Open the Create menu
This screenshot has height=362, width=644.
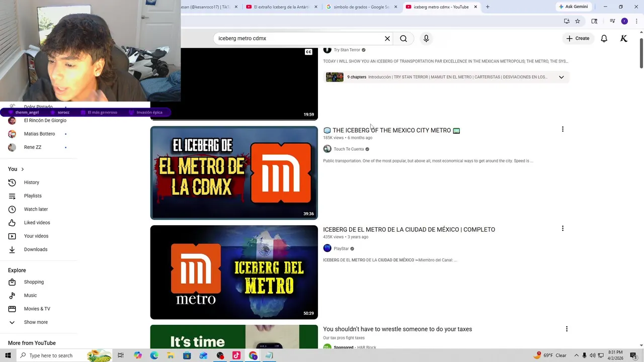tap(578, 38)
